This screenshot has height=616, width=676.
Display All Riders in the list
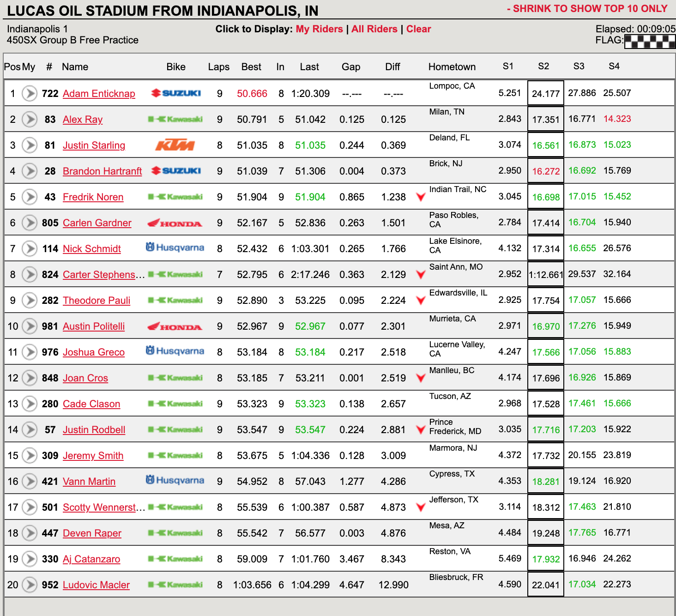[x=374, y=29]
